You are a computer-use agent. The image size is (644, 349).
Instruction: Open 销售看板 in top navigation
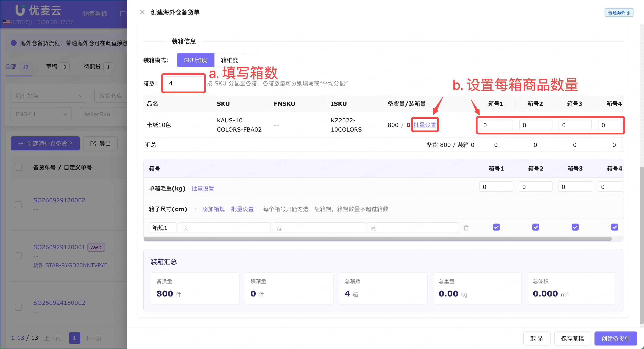95,14
